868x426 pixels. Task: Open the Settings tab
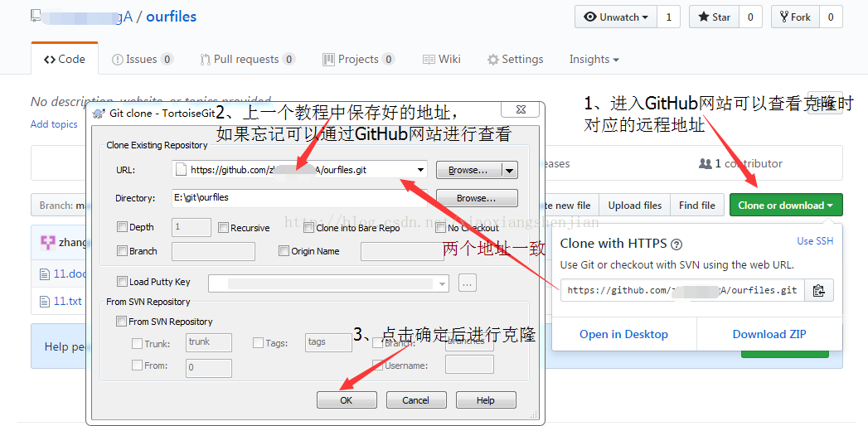[x=516, y=59]
